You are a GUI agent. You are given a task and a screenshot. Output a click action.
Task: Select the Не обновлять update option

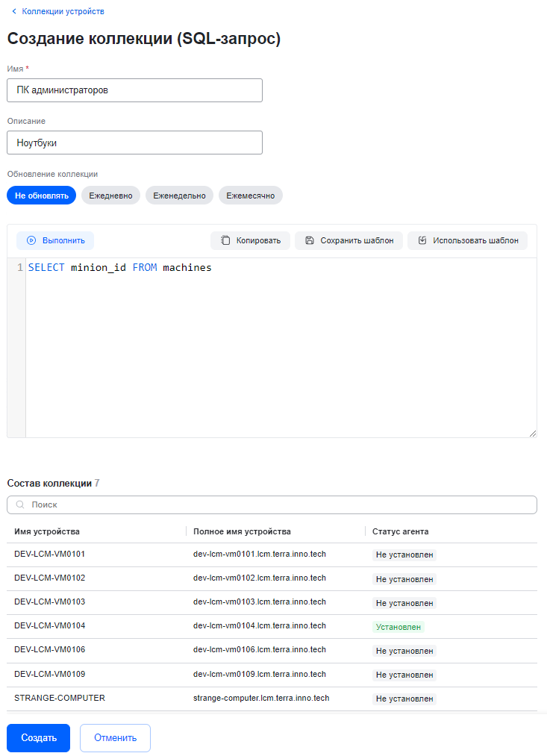42,196
